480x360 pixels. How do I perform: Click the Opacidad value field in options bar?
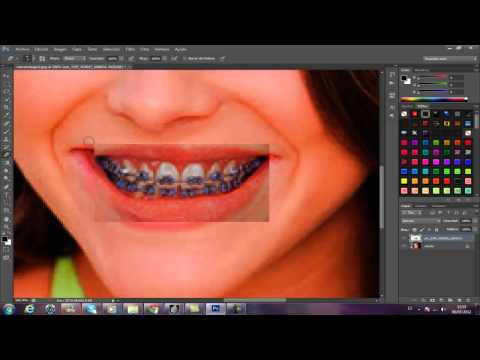click(113, 59)
